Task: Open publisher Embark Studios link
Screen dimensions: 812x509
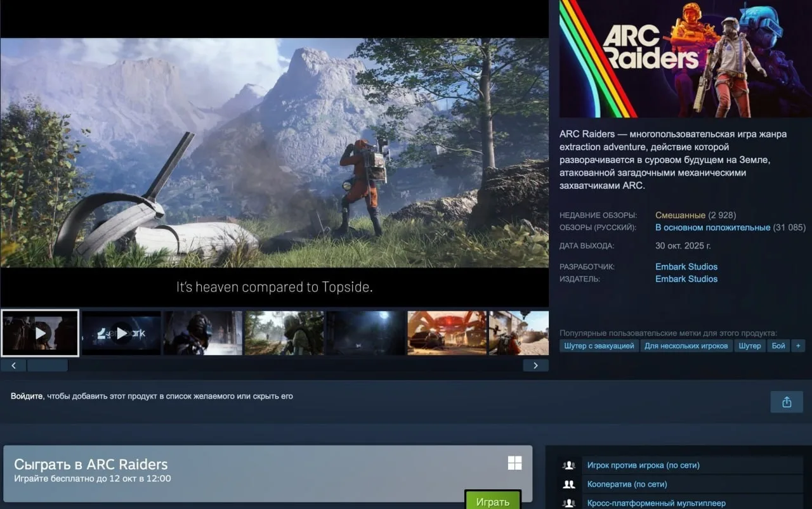Action: [x=686, y=279]
